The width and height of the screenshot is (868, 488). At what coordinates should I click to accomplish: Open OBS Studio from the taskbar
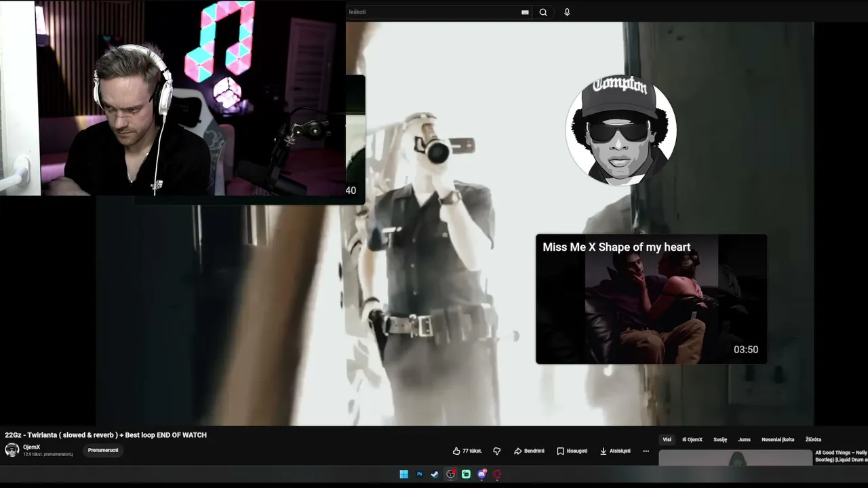point(450,474)
